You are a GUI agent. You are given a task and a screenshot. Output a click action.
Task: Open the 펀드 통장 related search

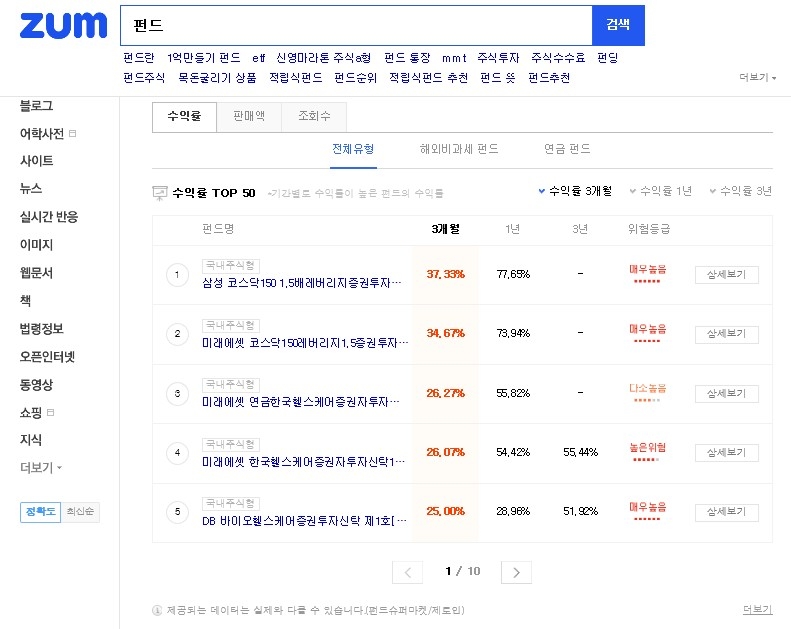(x=407, y=58)
